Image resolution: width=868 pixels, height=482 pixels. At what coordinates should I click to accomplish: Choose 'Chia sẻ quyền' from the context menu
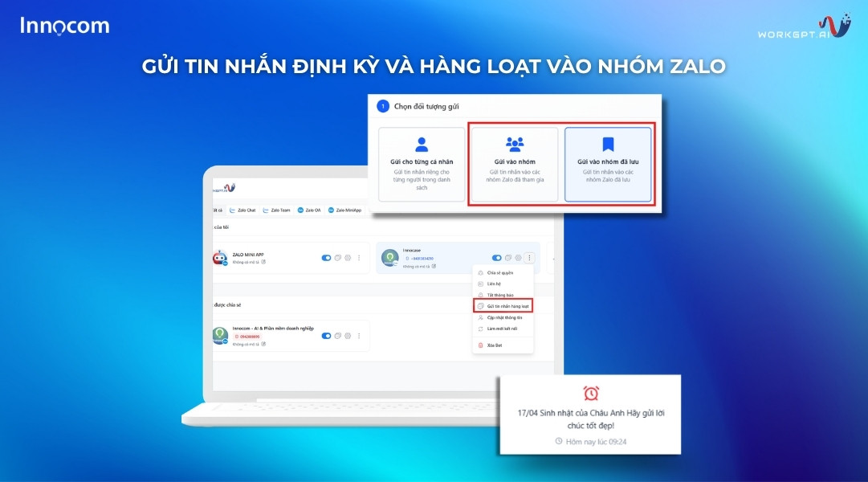(503, 272)
